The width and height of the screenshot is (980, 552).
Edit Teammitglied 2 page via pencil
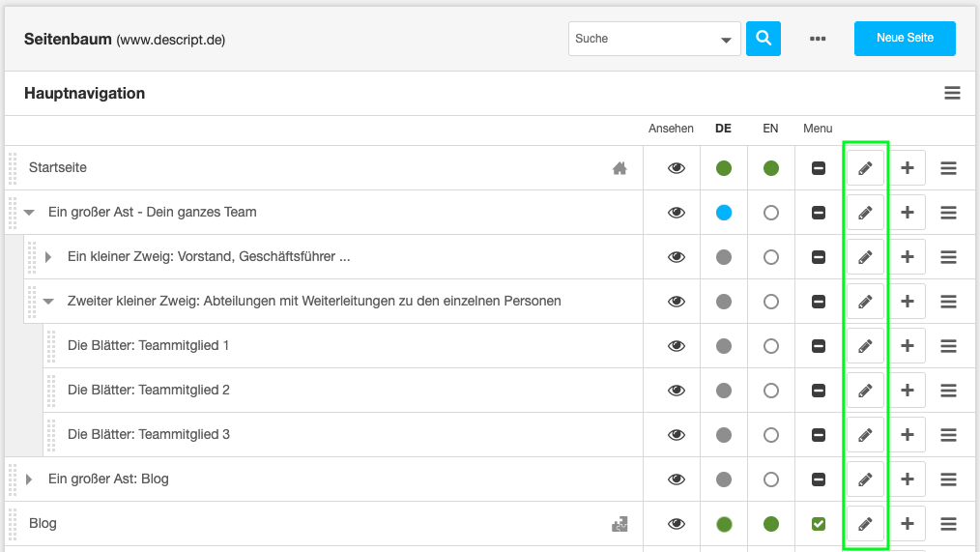[865, 391]
